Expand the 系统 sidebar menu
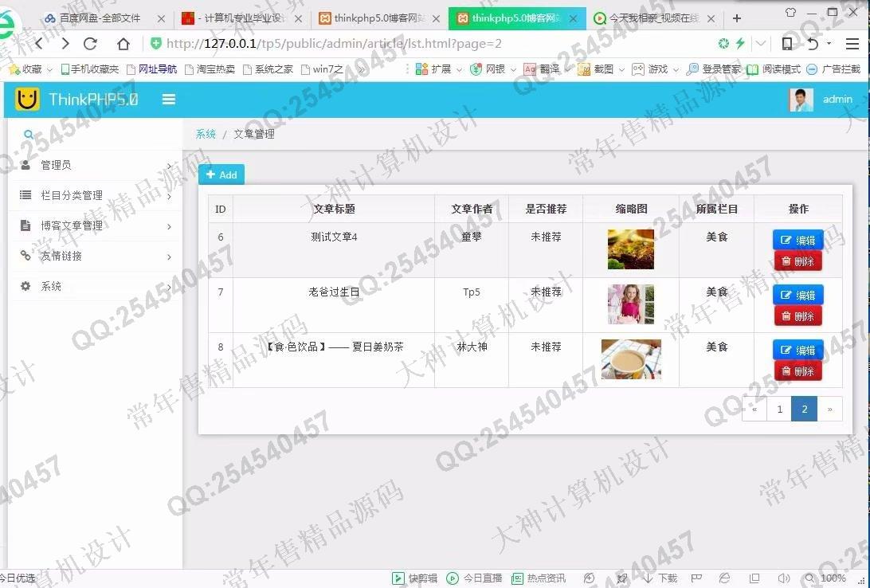This screenshot has height=588, width=870. pos(96,286)
